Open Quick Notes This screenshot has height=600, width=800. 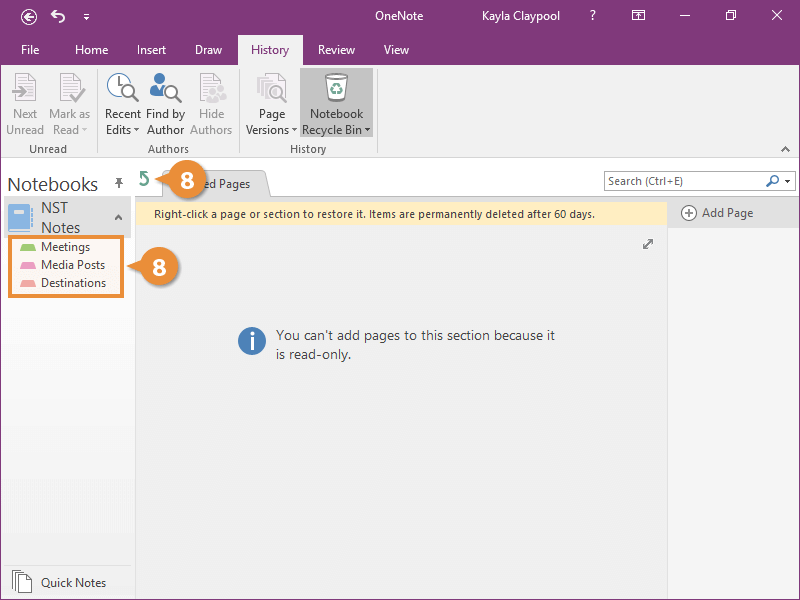pyautogui.click(x=59, y=583)
